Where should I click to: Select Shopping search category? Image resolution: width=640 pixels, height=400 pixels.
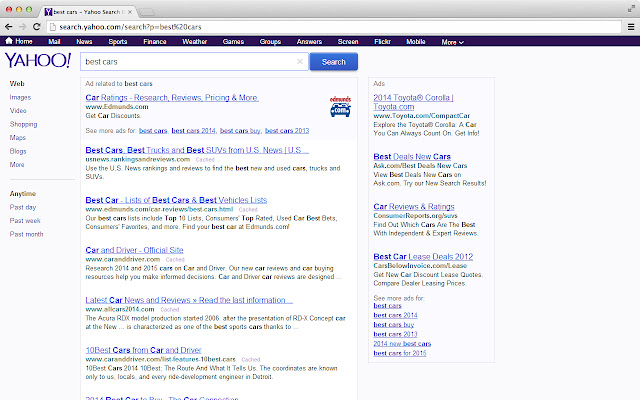(x=23, y=124)
